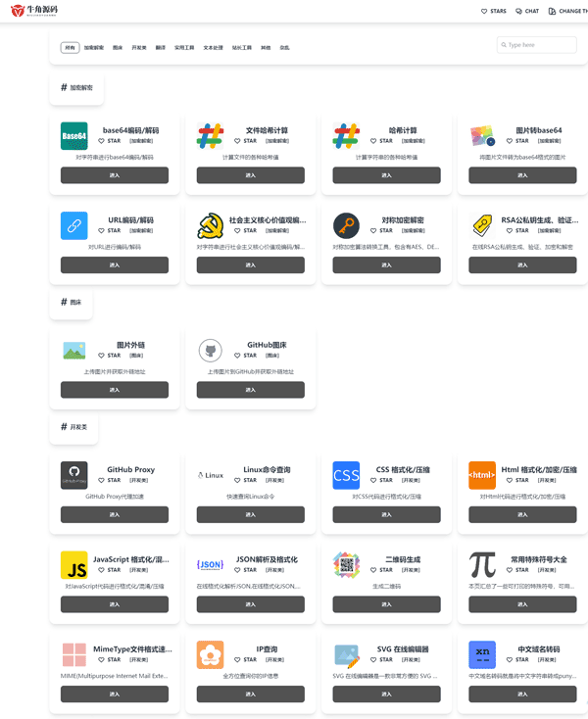Click the 牛角源码 site logo
Screen dimensions: 588x719
(34, 11)
